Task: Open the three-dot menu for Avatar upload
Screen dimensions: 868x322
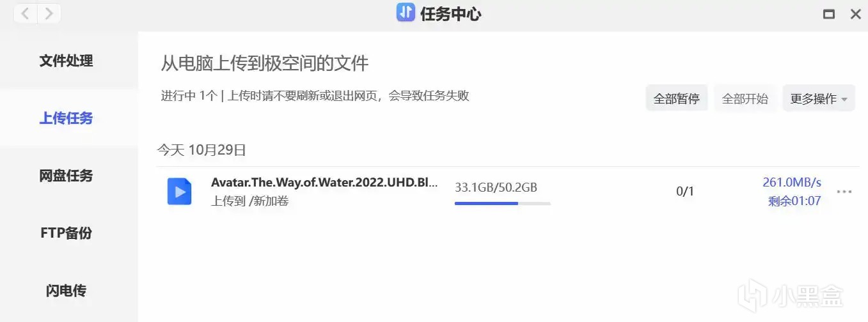Action: tap(844, 192)
